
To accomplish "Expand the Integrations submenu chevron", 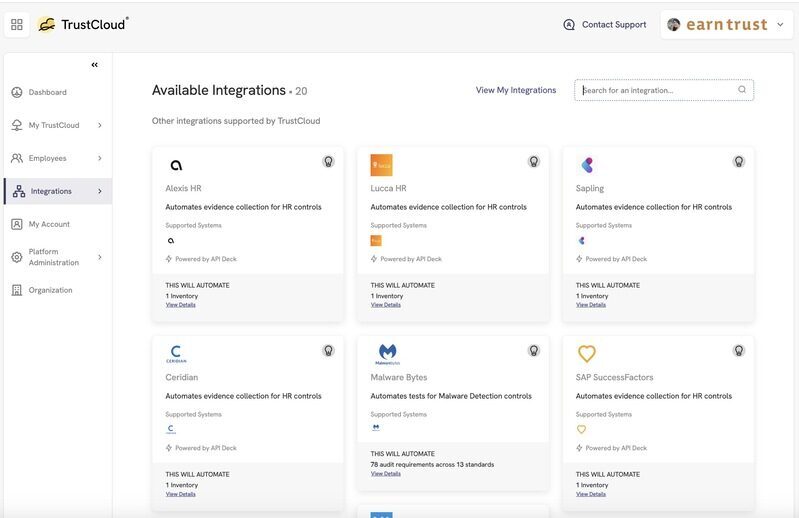I will [100, 192].
